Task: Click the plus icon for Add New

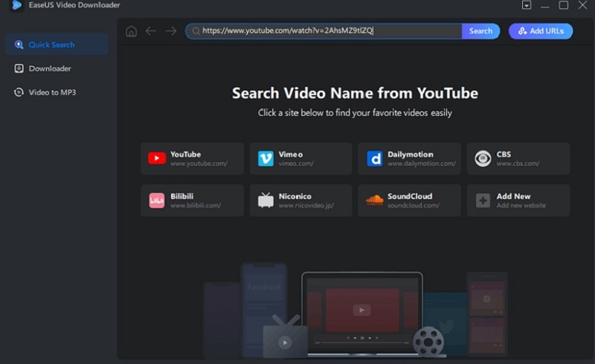Action: click(x=483, y=201)
